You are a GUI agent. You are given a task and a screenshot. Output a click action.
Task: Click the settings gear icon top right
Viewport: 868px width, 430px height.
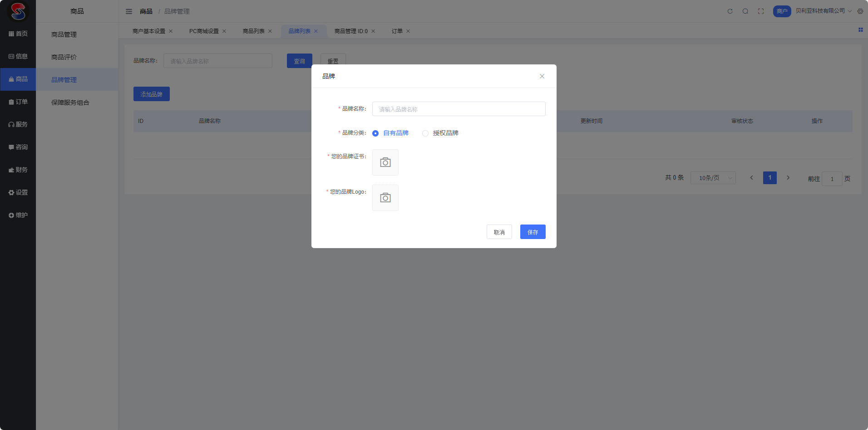coord(860,11)
